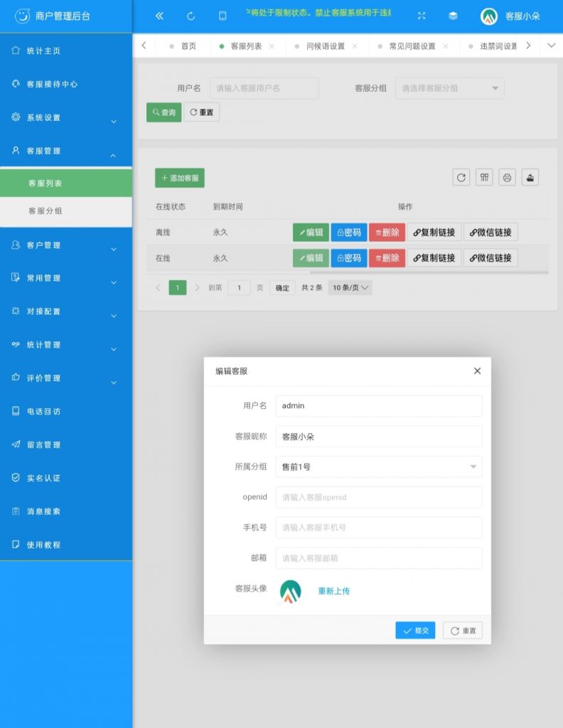Open the 客服分组 filter dropdown
The width and height of the screenshot is (563, 728).
point(449,88)
